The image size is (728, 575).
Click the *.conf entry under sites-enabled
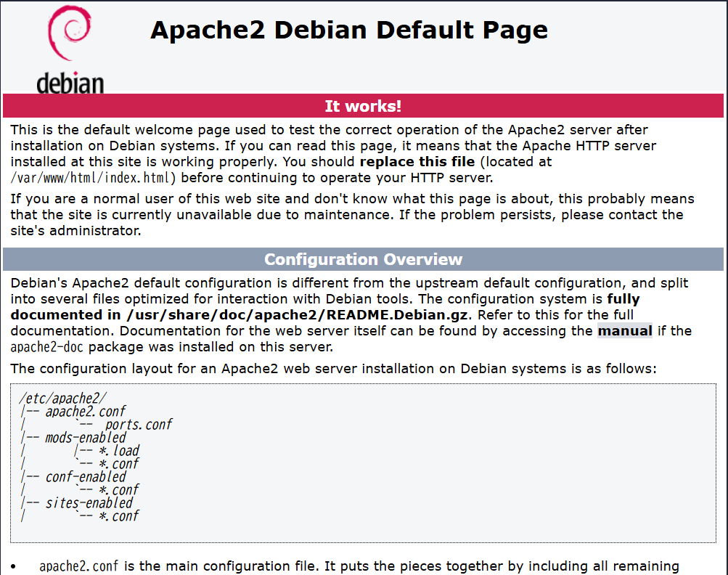click(118, 515)
